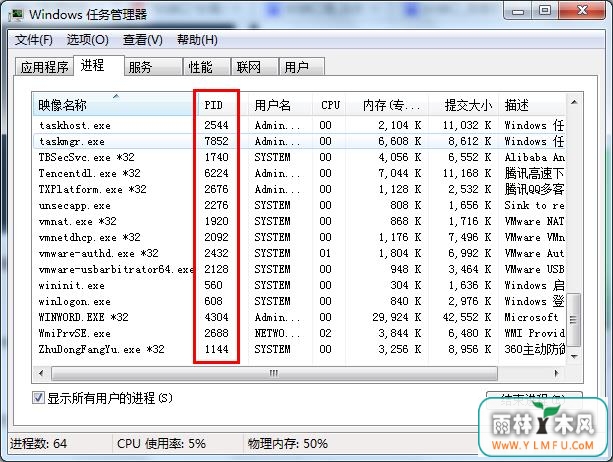Click vertical scrollbar down arrow
The image size is (613, 462).
point(574,356)
